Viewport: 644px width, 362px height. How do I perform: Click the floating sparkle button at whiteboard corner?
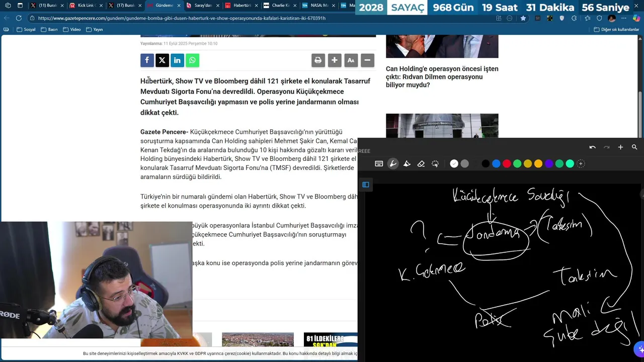[639, 348]
